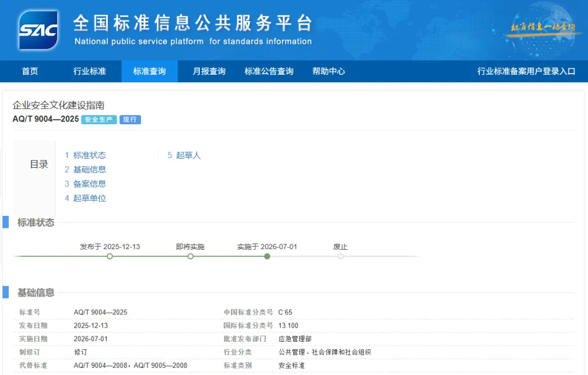
Task: Click the 标准号 value AQ/T 9004—2025
Action: point(101,312)
